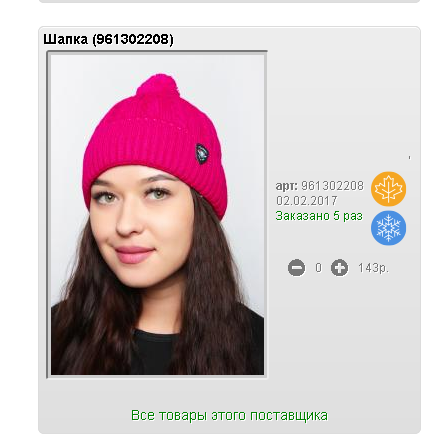Click the black sweater area of the photo

(x=155, y=352)
